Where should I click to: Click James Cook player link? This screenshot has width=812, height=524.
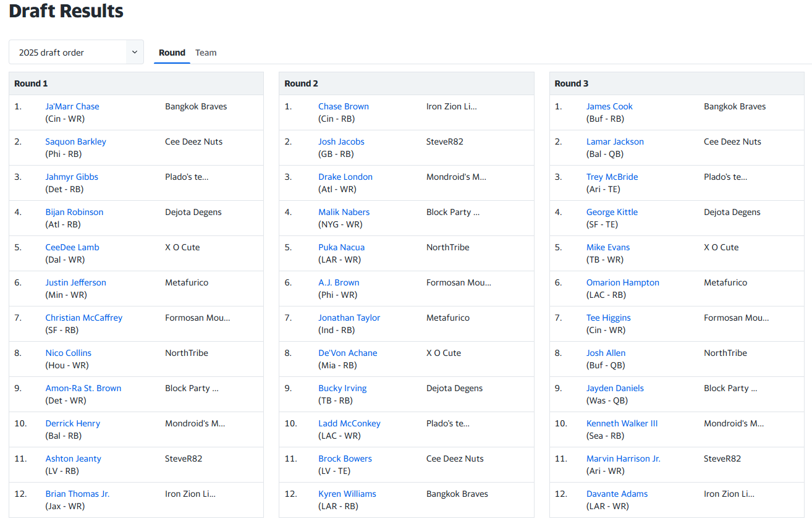pos(609,106)
